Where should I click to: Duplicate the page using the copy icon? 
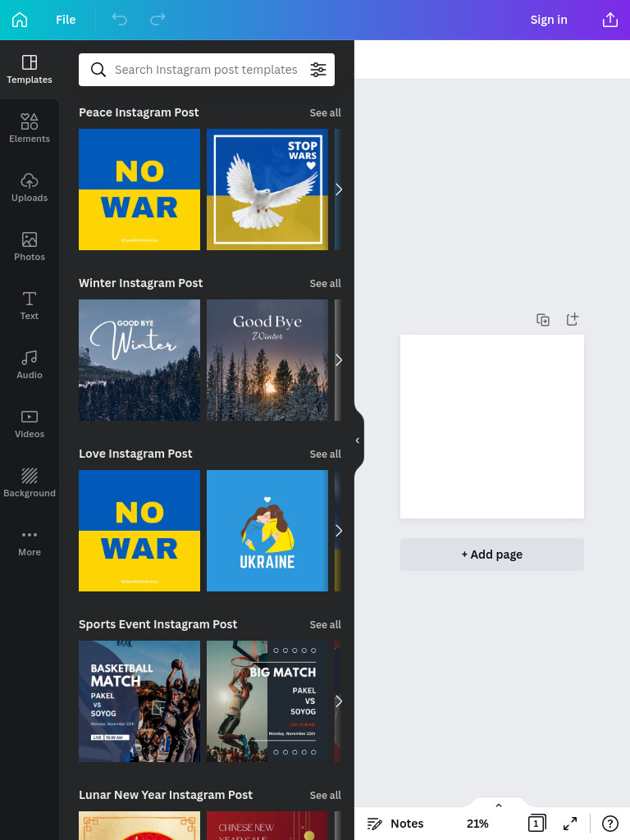pos(543,320)
